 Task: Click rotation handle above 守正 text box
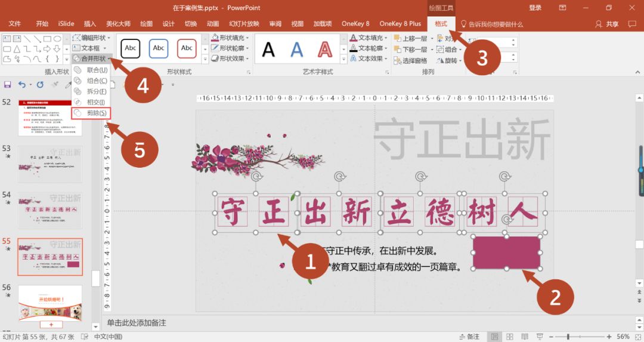pyautogui.click(x=256, y=177)
